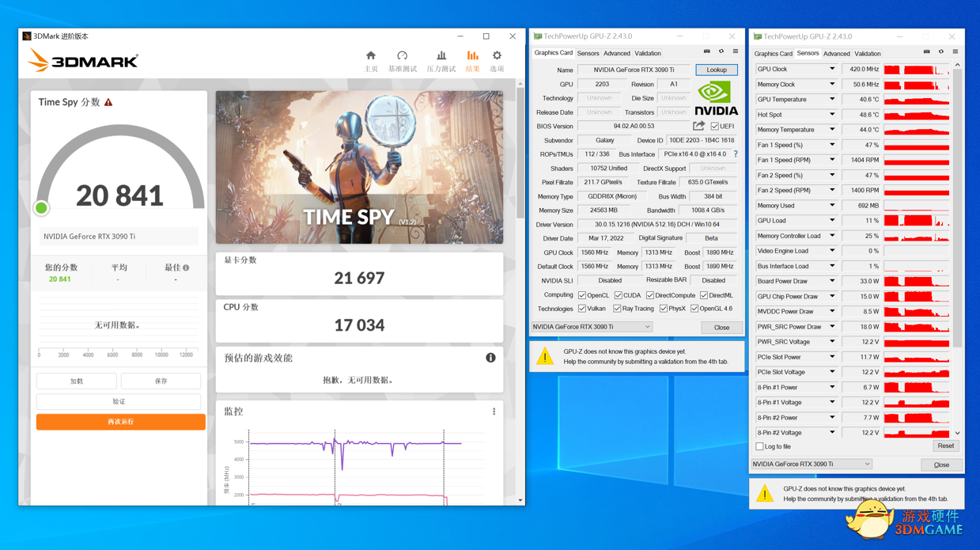Click the 验证 validate button
The height and width of the screenshot is (550, 980).
pyautogui.click(x=119, y=402)
